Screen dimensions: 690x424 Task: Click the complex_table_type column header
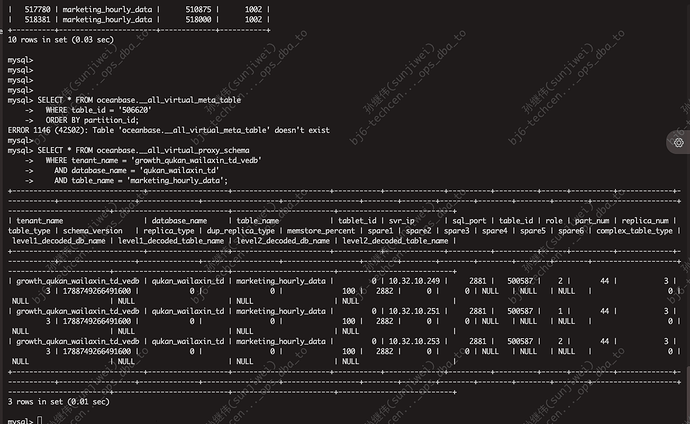click(x=634, y=231)
